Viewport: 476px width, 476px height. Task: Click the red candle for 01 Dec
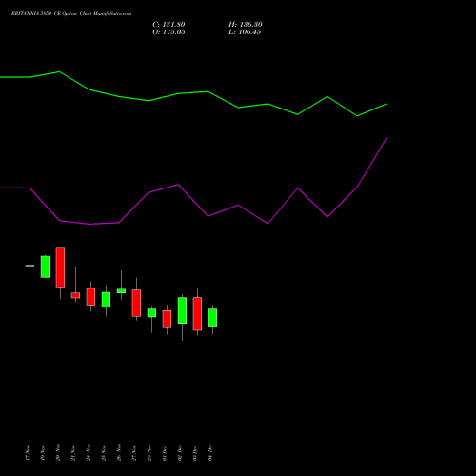[167, 319]
